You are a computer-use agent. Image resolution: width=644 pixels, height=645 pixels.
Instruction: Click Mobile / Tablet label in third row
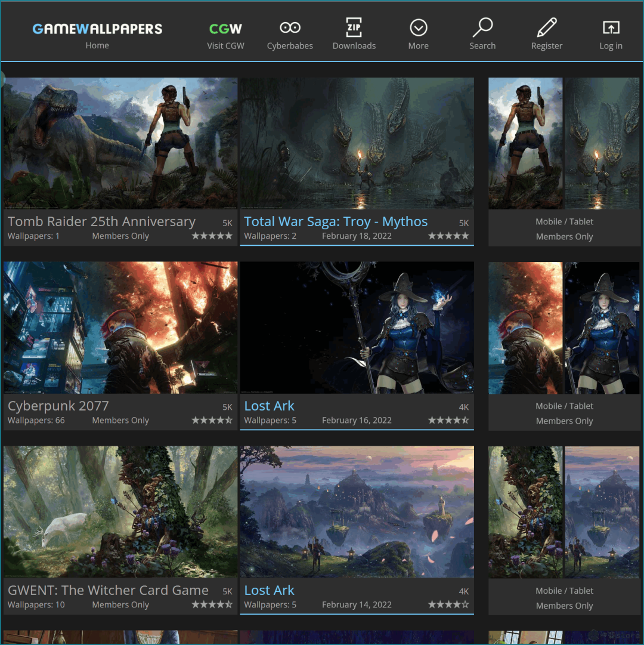(564, 590)
